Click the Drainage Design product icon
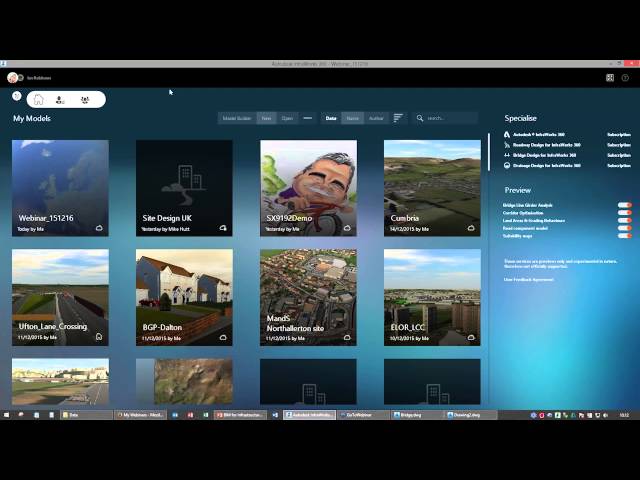The image size is (640, 480). (x=507, y=165)
